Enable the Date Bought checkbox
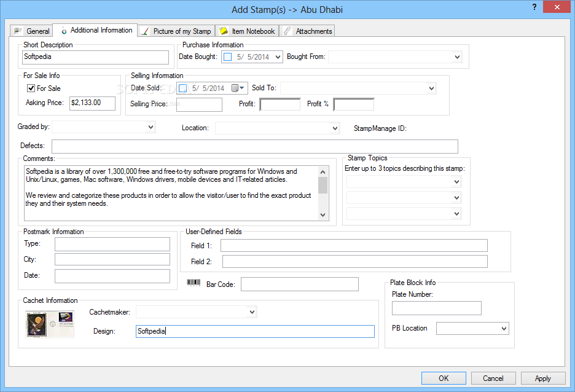575x392 pixels. click(228, 57)
